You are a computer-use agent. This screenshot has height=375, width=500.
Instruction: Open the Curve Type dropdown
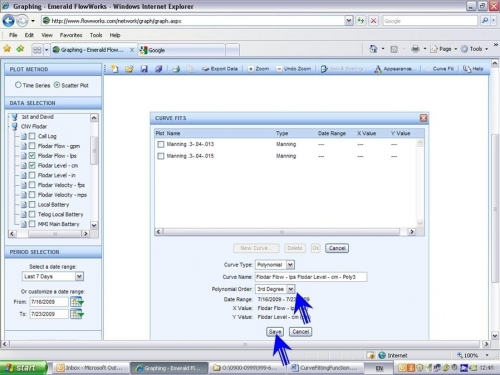[290, 265]
